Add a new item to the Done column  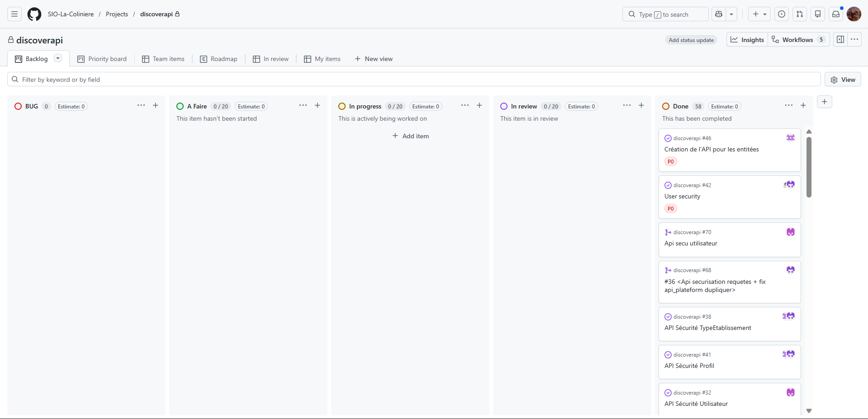[x=803, y=105]
